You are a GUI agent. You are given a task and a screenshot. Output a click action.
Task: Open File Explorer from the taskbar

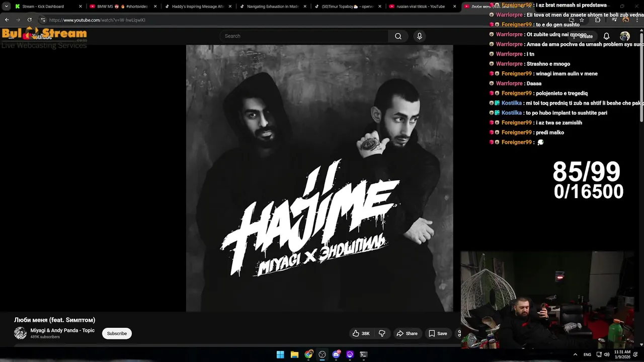(x=294, y=354)
